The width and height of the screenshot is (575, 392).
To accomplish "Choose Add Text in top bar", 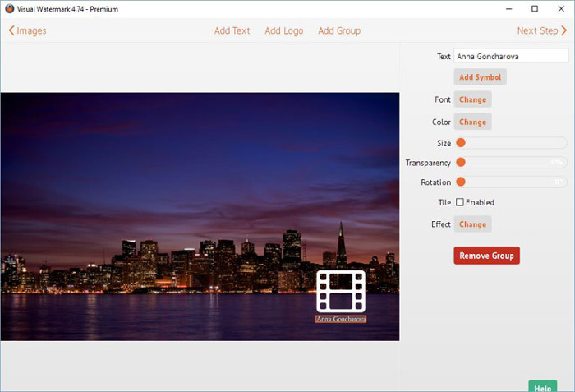I will point(232,30).
